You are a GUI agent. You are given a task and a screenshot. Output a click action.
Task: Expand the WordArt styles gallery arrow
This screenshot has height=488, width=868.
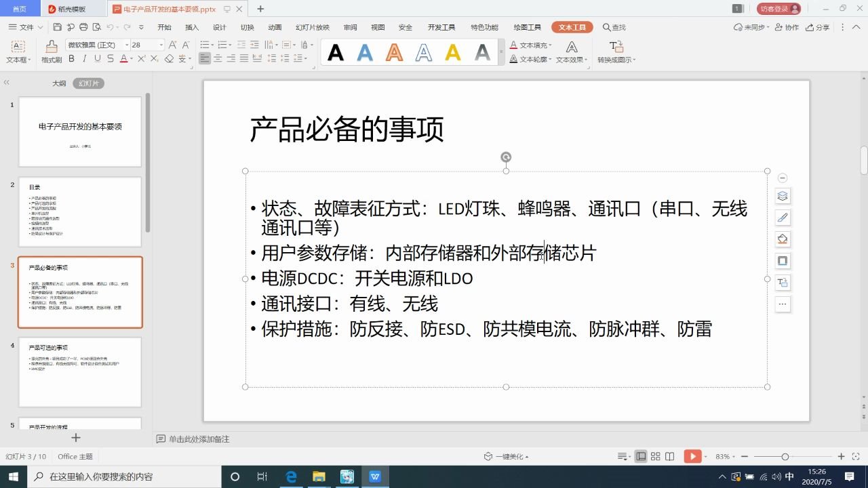point(502,52)
